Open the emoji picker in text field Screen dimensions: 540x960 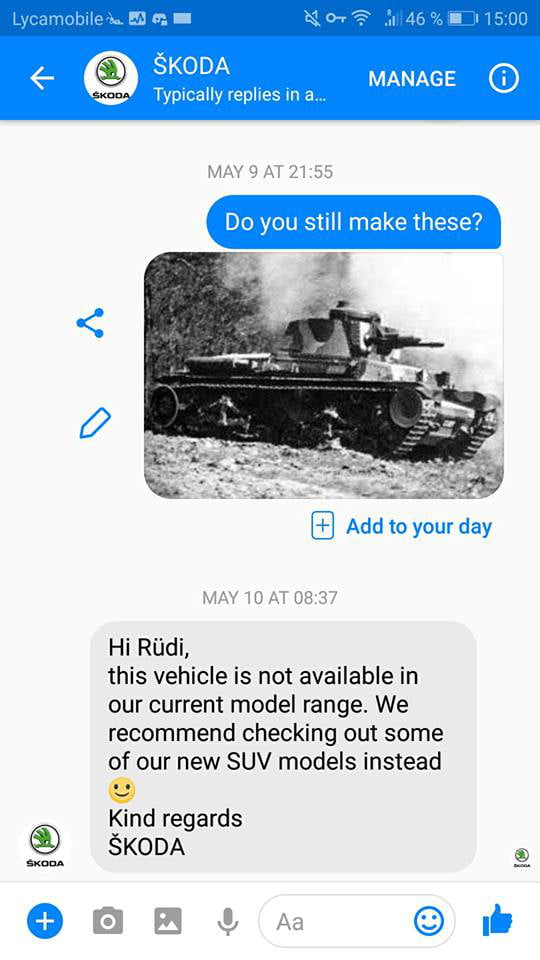[x=429, y=920]
